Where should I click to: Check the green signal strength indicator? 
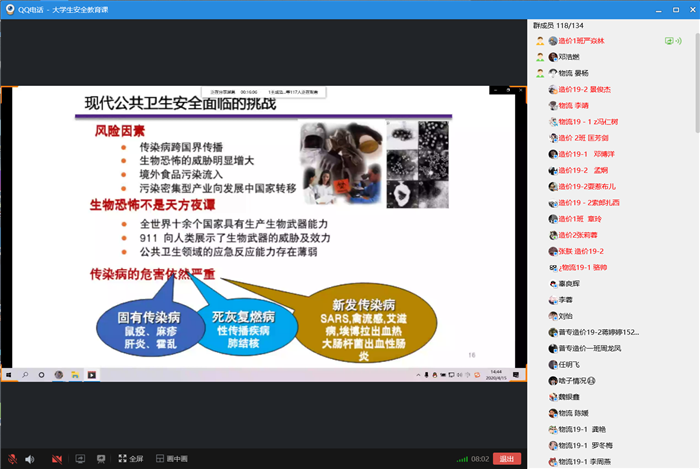(462, 459)
